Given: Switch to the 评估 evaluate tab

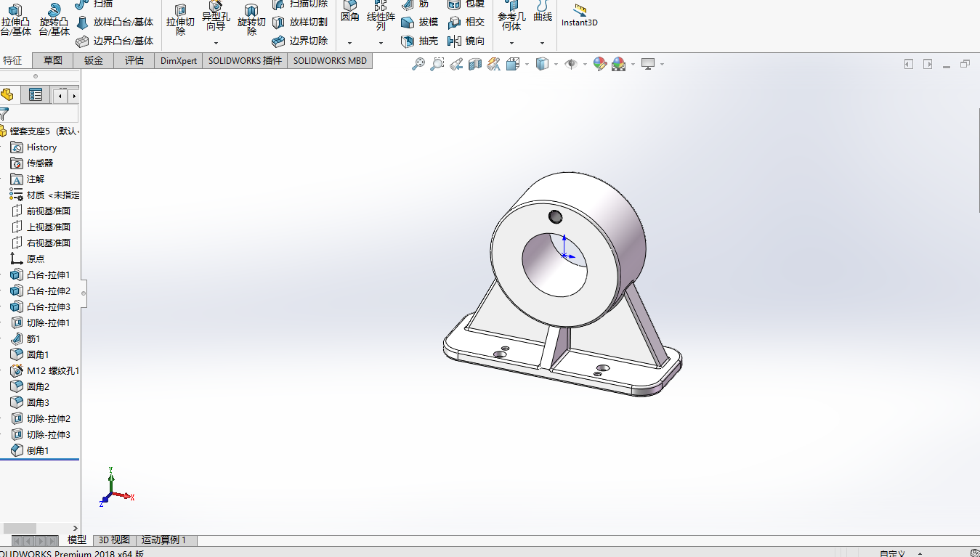Looking at the screenshot, I should 134,61.
